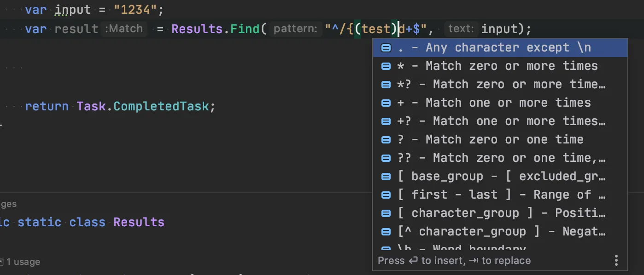
Task: Choose '[ first - last ] - Range of' entry
Action: 500,195
